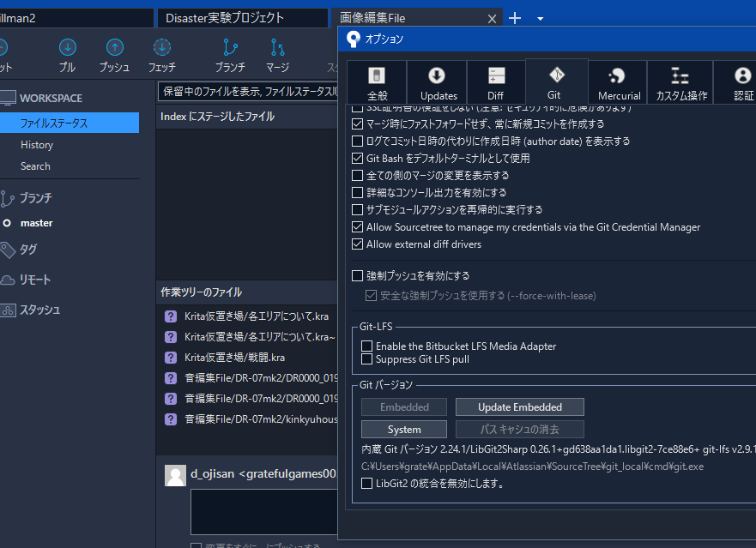
Task: Click the スタッシュ stash icon in sidebar
Action: pyautogui.click(x=8, y=310)
